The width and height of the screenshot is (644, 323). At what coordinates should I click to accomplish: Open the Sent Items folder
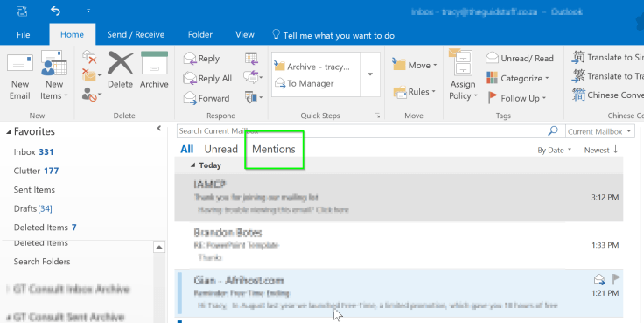pyautogui.click(x=34, y=190)
